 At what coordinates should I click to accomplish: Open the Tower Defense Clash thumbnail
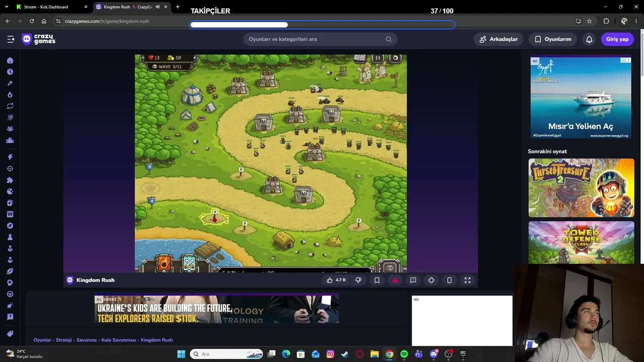click(581, 242)
